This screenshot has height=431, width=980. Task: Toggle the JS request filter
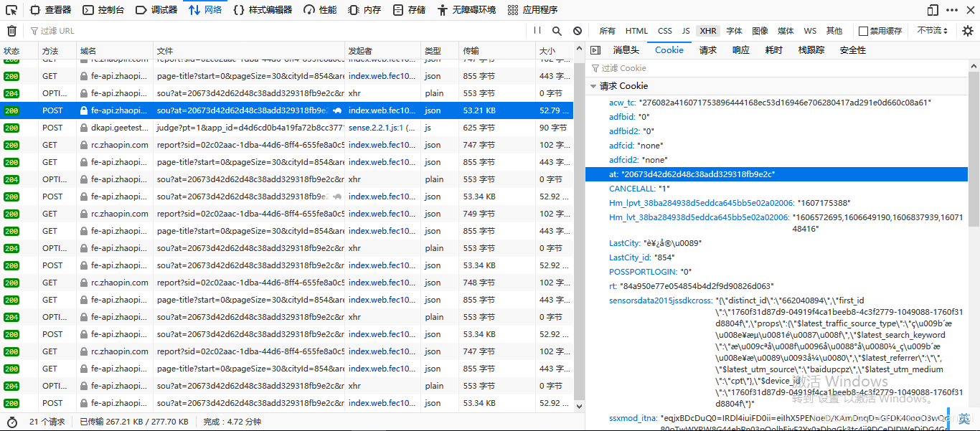686,31
